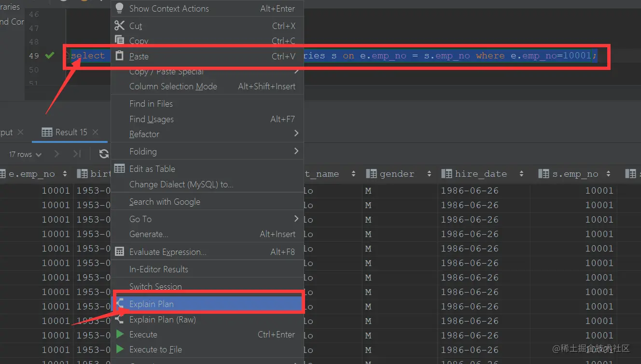Click the Result 15 tab table icon
641x364 pixels.
47,132
